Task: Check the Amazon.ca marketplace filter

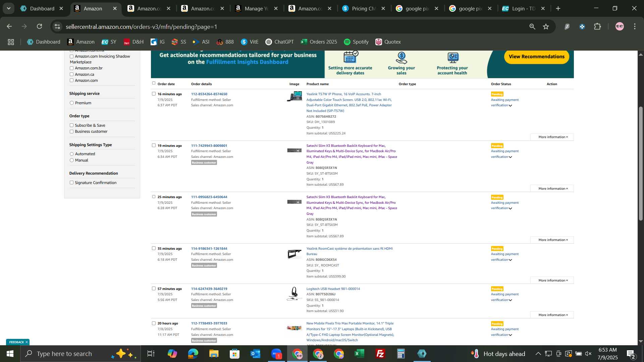Action: pos(71,74)
